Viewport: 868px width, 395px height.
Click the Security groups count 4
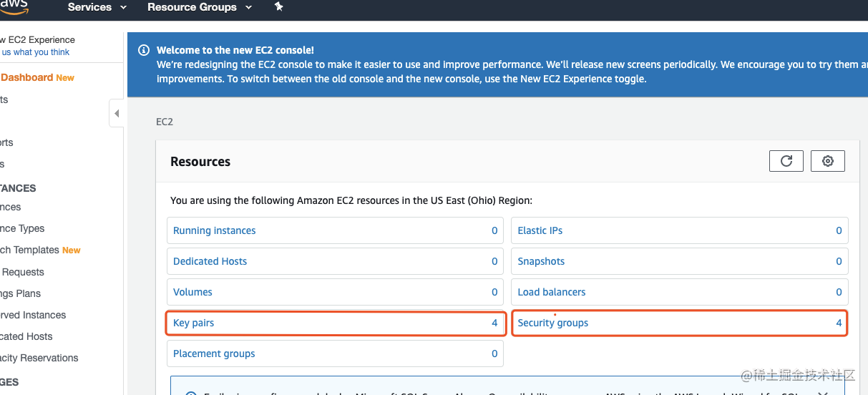tap(839, 323)
